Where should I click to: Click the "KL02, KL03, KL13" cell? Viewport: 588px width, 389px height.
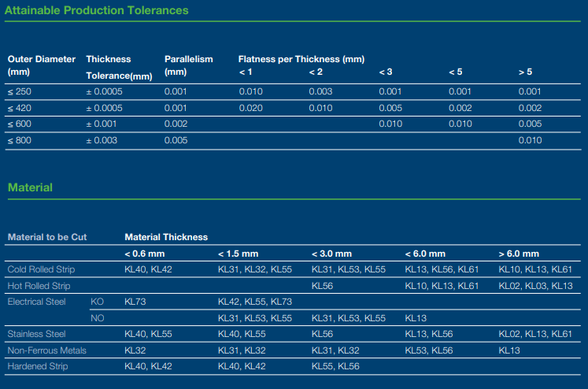tap(535, 286)
